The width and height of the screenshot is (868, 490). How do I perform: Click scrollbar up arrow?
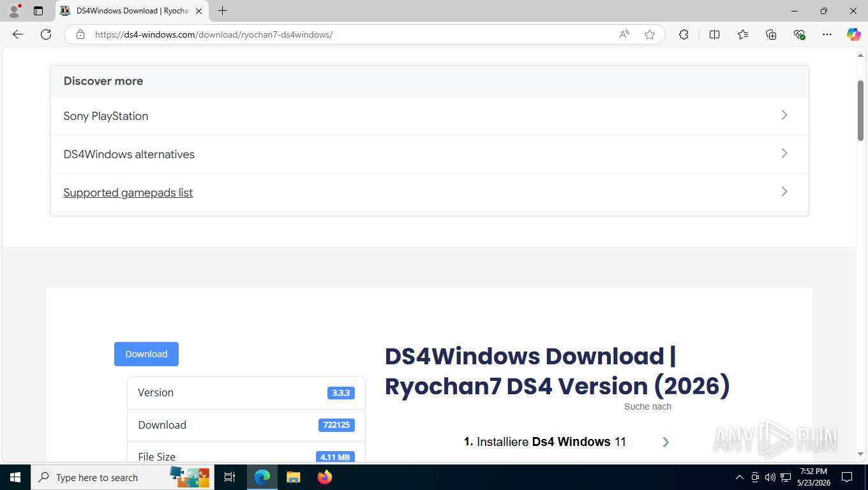[x=860, y=56]
